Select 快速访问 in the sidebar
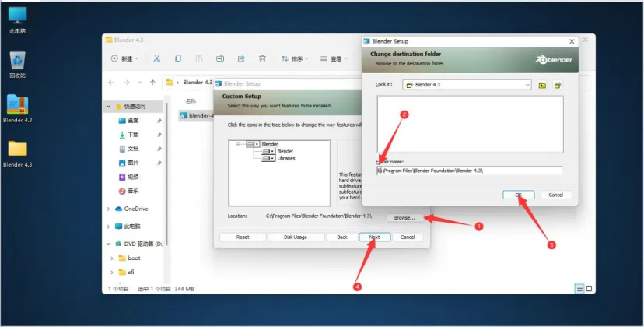Screen dimensions: 644x327 (135, 107)
